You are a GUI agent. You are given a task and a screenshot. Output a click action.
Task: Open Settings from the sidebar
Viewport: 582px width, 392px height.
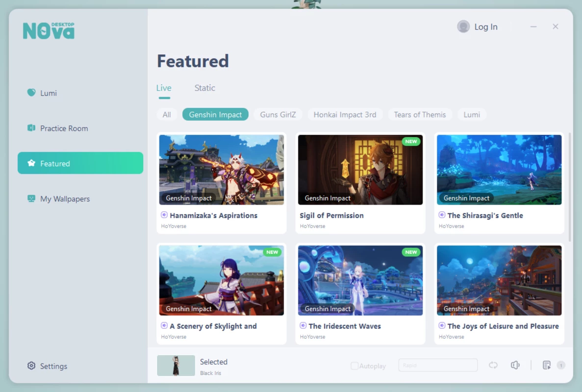point(47,366)
